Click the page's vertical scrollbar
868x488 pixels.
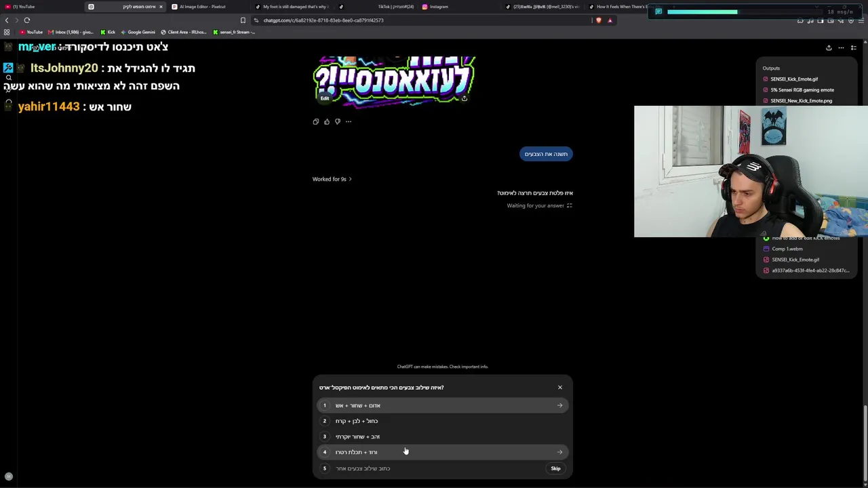865,443
